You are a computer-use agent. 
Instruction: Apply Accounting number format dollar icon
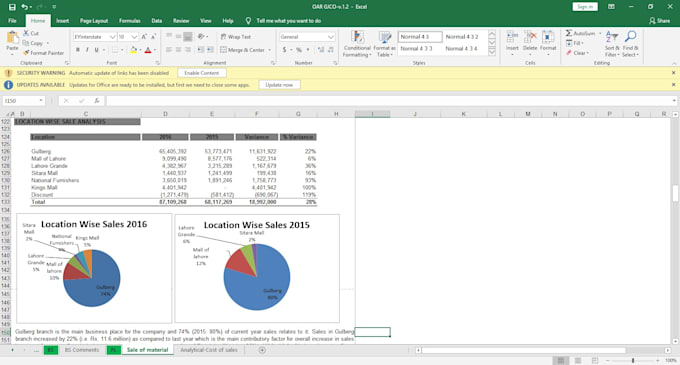(284, 50)
